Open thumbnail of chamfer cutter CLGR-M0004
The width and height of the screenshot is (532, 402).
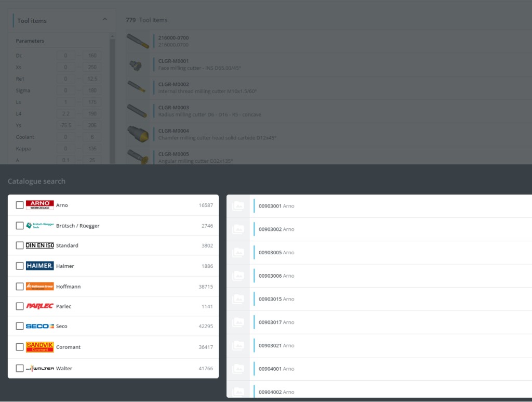(x=138, y=134)
